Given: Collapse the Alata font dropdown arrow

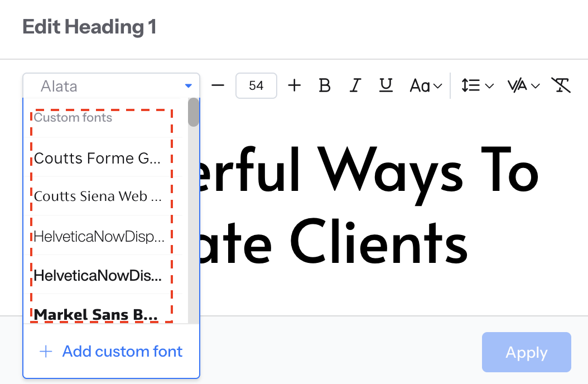Looking at the screenshot, I should 189,86.
